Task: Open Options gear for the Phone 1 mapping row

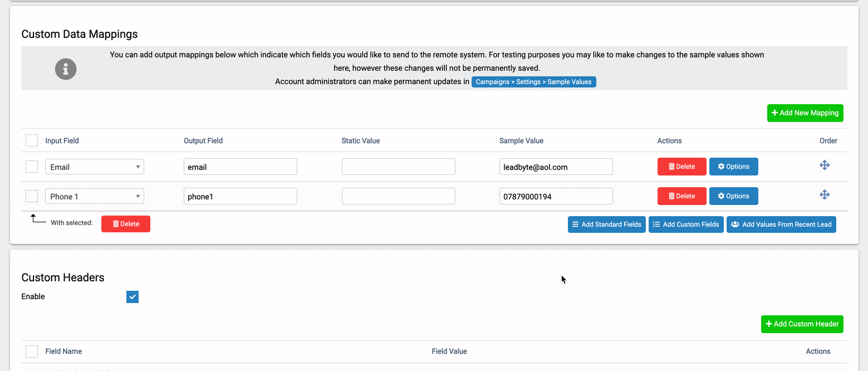Action: tap(733, 196)
